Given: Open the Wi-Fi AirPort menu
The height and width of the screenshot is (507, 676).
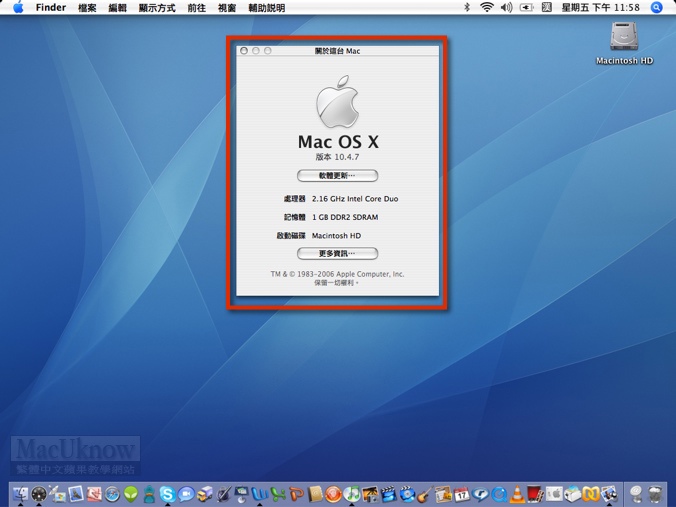Looking at the screenshot, I should 487,7.
